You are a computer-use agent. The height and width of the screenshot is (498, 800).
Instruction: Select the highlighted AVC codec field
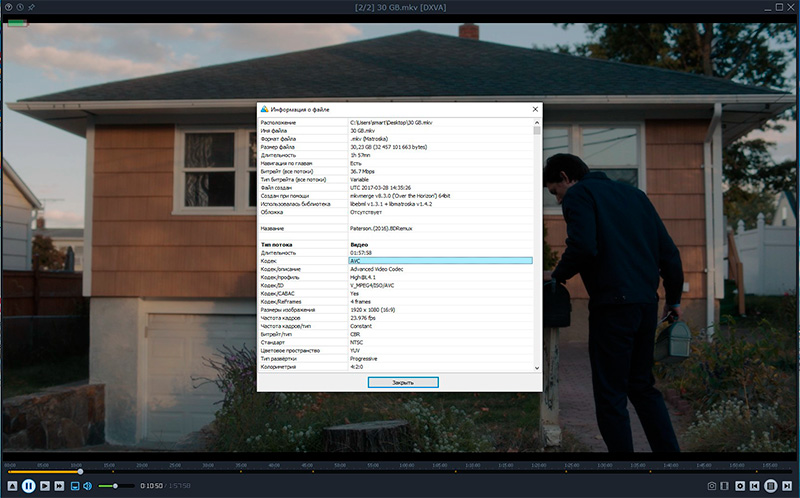tap(439, 261)
